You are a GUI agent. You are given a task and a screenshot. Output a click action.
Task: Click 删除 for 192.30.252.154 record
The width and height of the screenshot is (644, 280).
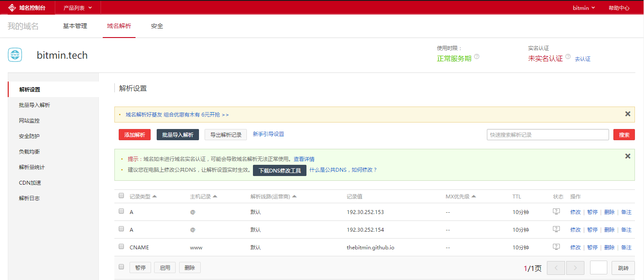pos(609,230)
